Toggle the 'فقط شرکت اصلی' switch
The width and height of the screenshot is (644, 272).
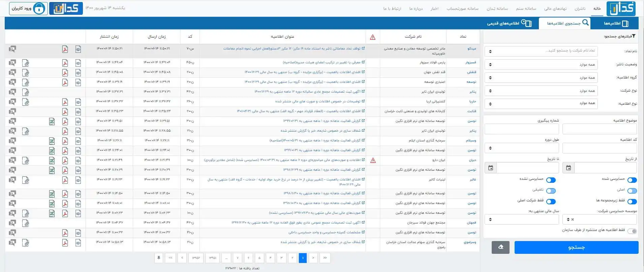tap(551, 202)
